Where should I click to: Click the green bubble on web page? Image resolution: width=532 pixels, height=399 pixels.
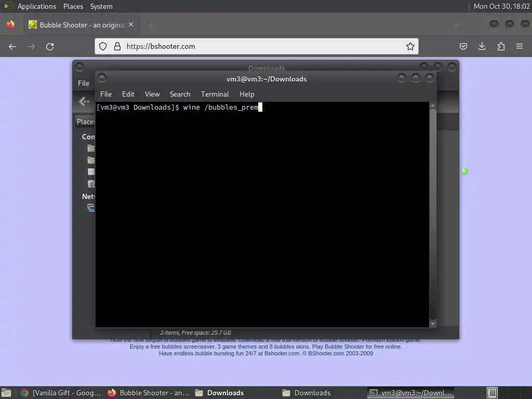(465, 171)
